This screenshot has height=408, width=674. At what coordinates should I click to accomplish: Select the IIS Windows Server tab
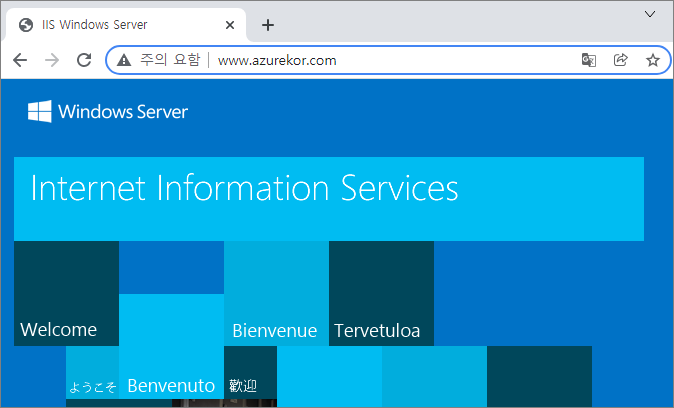tap(126, 25)
